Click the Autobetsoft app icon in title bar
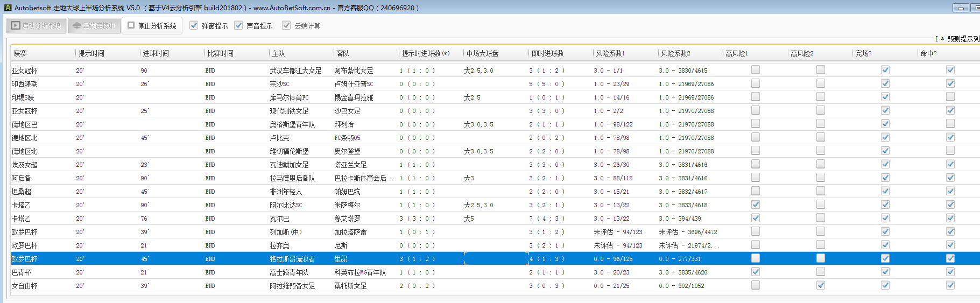Viewport: 980px width, 303px height. point(8,8)
